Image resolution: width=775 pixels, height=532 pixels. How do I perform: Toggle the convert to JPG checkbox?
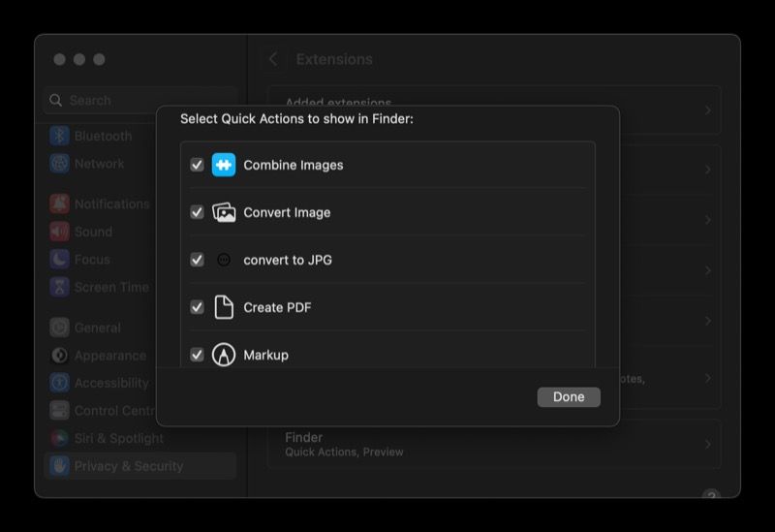tap(197, 260)
